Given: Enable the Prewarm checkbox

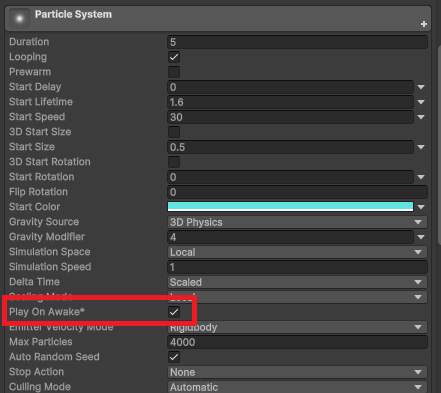Looking at the screenshot, I should 174,72.
